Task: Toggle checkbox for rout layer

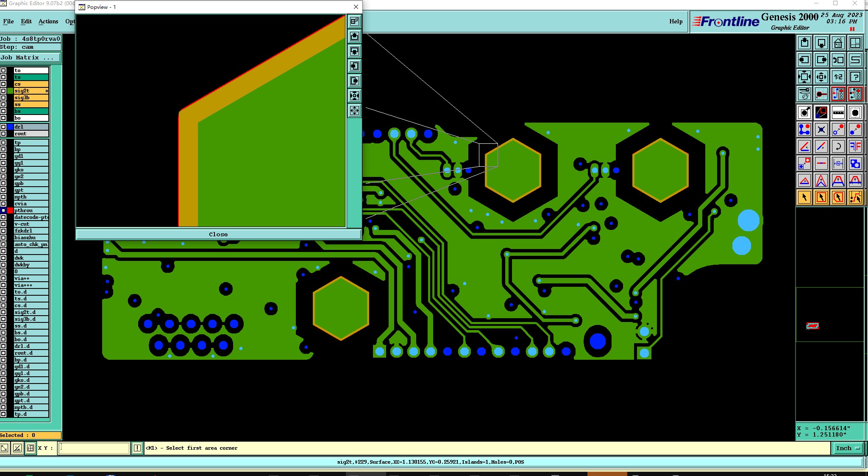Action: (x=3, y=134)
